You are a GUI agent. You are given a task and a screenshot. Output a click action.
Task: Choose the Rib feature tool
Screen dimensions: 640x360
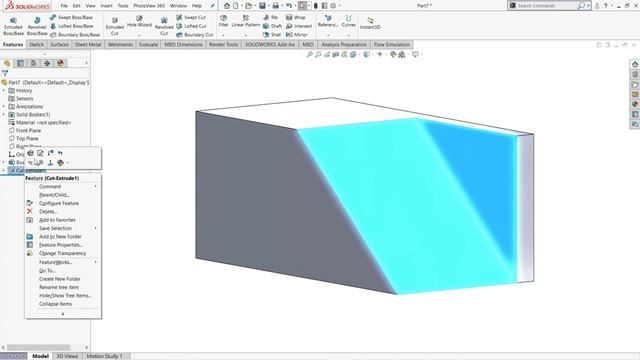(271, 18)
